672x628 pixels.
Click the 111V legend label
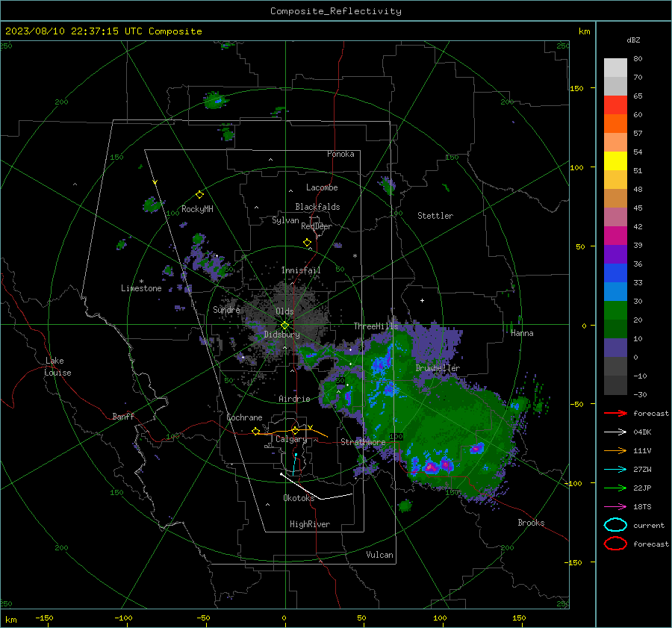[x=642, y=450]
